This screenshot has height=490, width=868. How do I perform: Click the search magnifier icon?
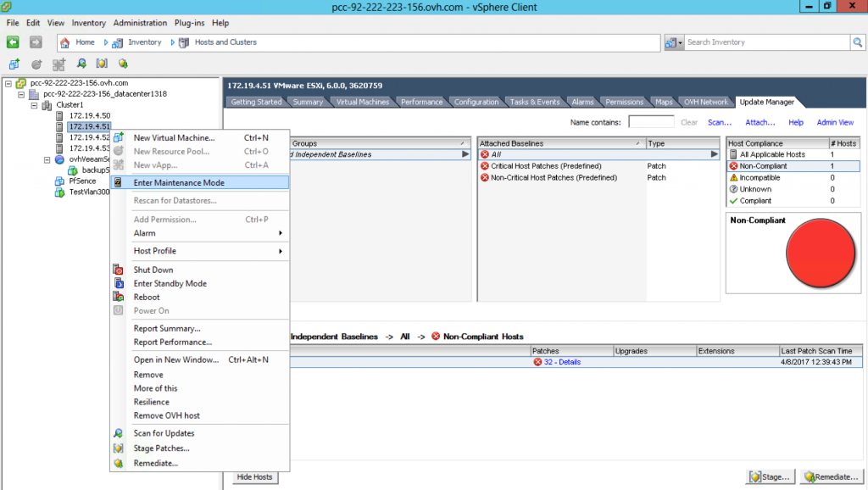(x=858, y=42)
